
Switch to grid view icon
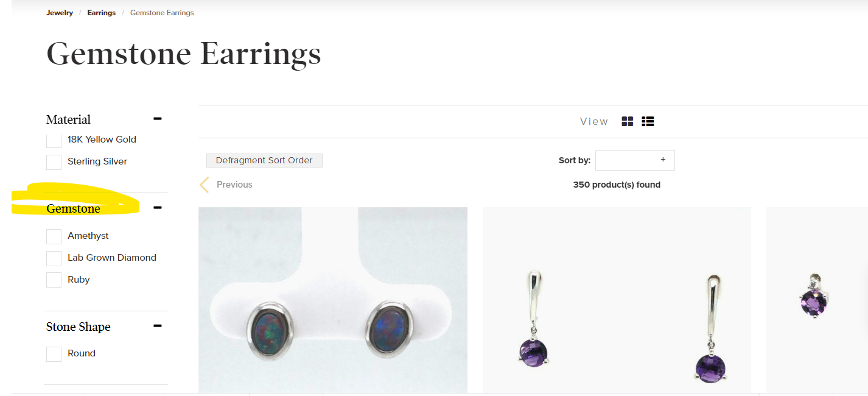[628, 121]
